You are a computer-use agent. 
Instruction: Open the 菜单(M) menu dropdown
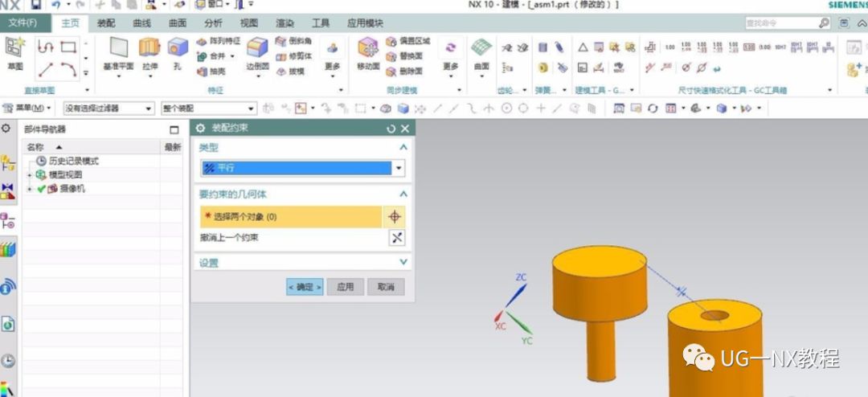point(27,108)
